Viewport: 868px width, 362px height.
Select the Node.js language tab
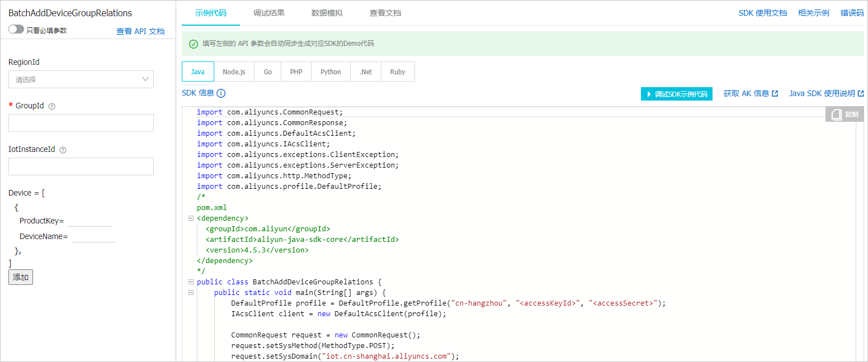pyautogui.click(x=234, y=72)
